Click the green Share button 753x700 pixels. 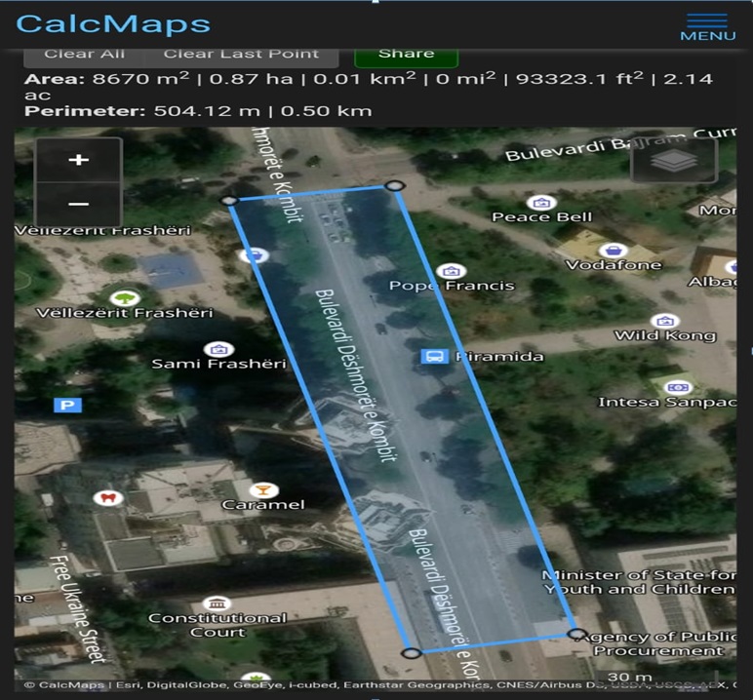coord(406,55)
